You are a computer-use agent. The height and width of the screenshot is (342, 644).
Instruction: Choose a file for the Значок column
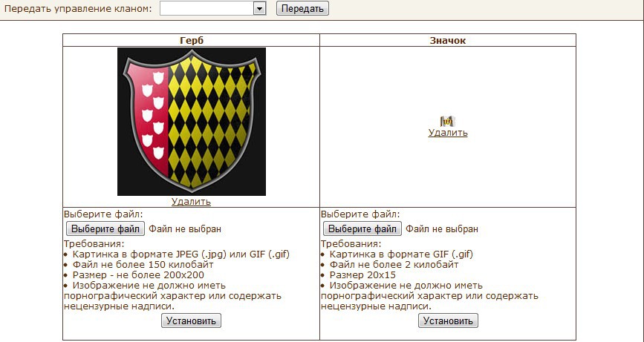coord(362,228)
